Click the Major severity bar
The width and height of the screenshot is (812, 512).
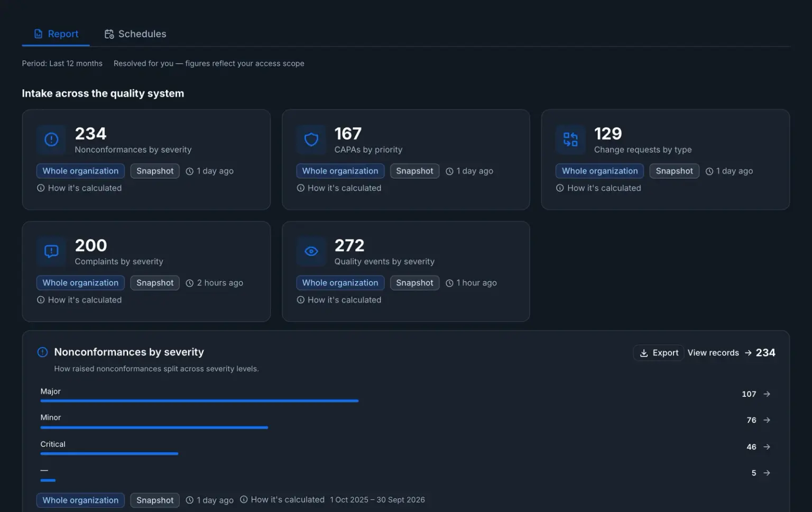coord(199,401)
